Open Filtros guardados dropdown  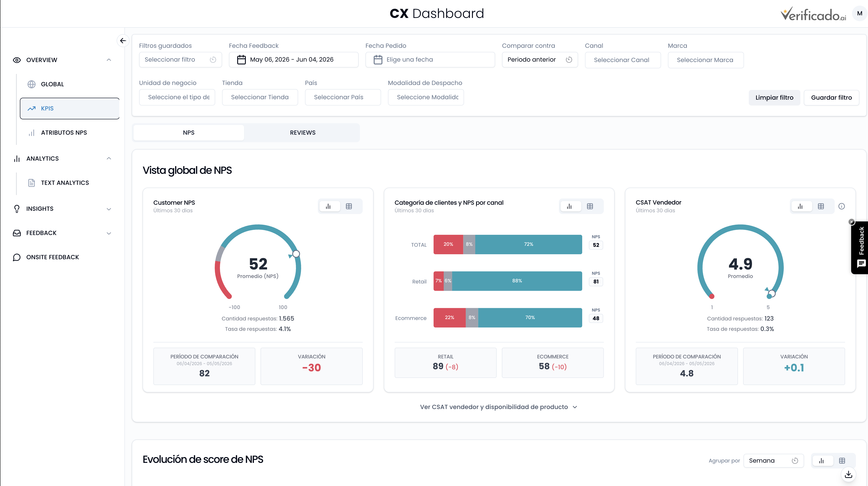(180, 60)
